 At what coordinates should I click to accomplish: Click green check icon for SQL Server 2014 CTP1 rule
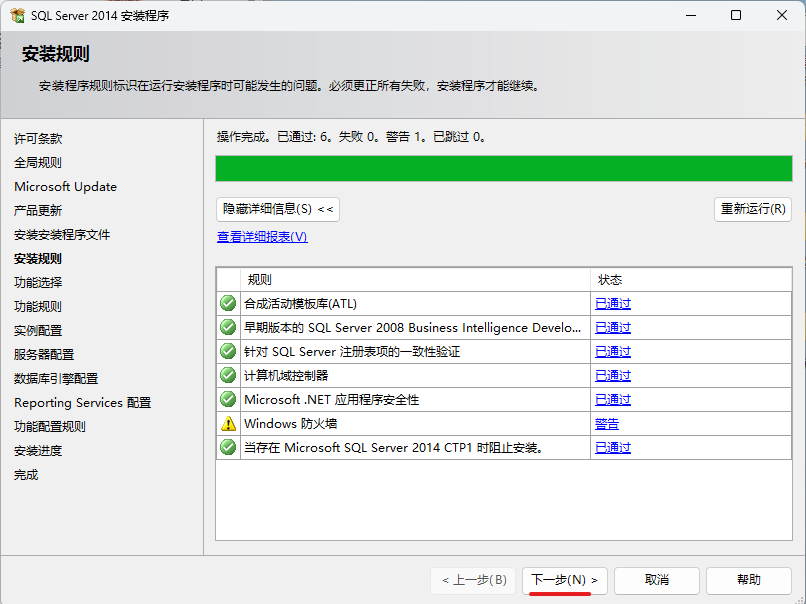[x=228, y=447]
